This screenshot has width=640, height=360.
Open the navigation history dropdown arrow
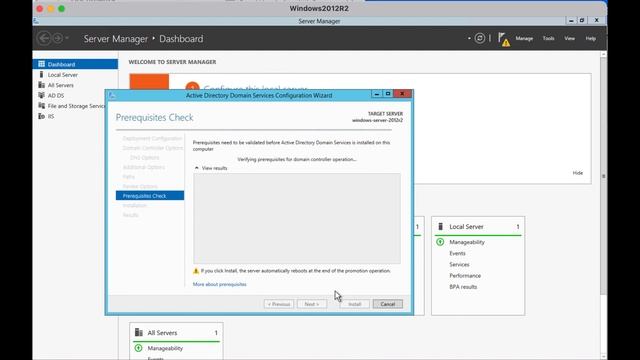(x=67, y=38)
